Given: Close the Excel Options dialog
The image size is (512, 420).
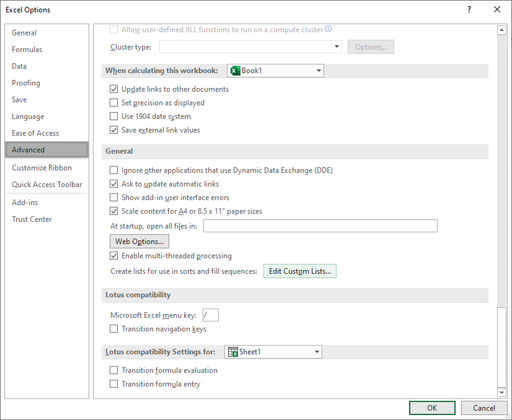Looking at the screenshot, I should pyautogui.click(x=497, y=9).
